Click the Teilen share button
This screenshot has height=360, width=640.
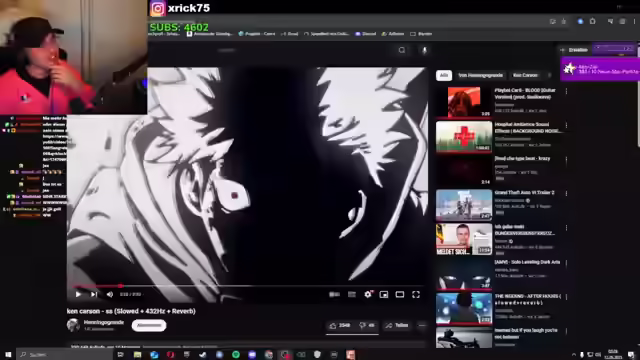(397, 325)
